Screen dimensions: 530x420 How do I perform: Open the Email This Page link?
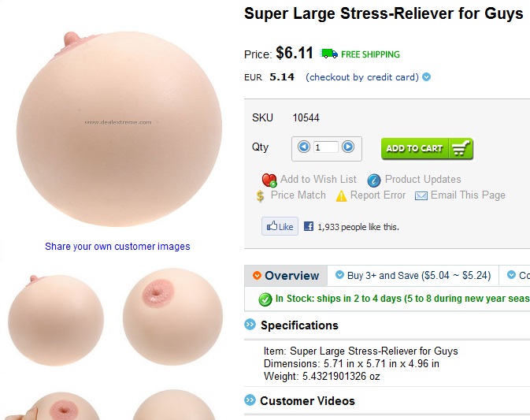click(x=468, y=195)
